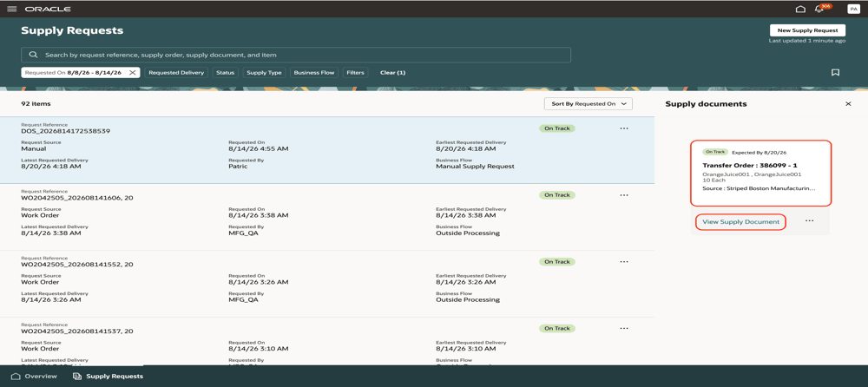Open actions menu for WO2042505_202608141552 request

pos(624,261)
